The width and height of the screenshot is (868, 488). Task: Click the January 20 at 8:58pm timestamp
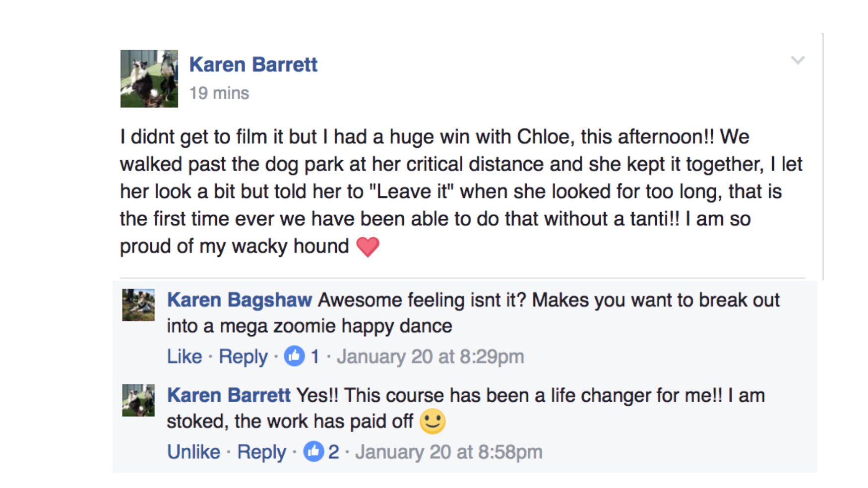tap(449, 452)
